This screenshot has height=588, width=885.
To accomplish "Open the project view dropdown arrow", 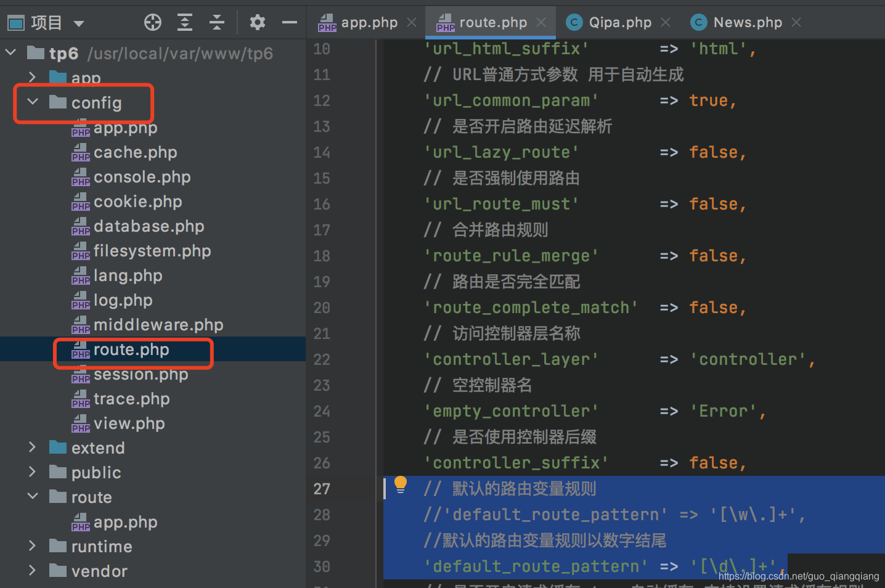I will point(79,24).
